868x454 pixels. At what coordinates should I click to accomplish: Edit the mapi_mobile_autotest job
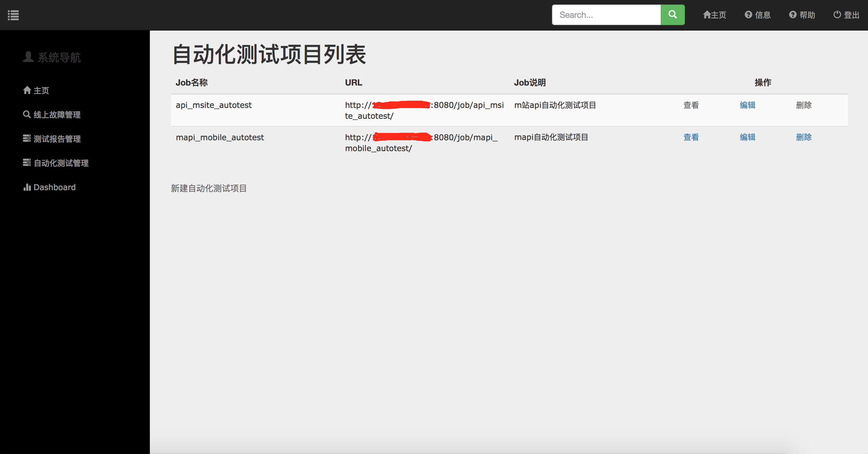click(x=747, y=137)
